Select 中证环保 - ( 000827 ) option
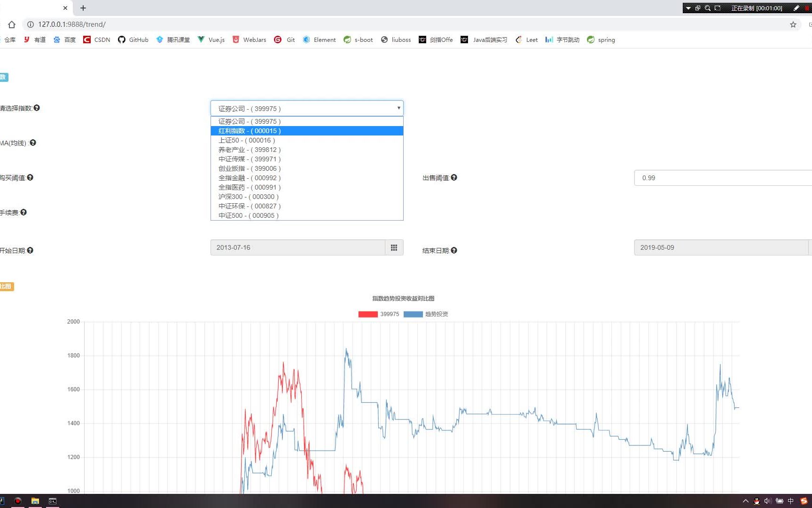Screen dimensions: 812x508 tap(307, 206)
